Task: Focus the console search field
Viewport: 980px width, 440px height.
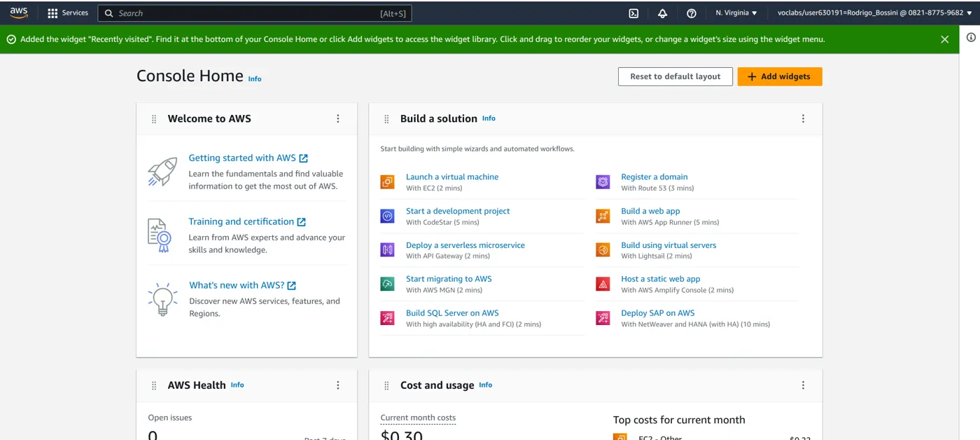Action: pos(255,13)
